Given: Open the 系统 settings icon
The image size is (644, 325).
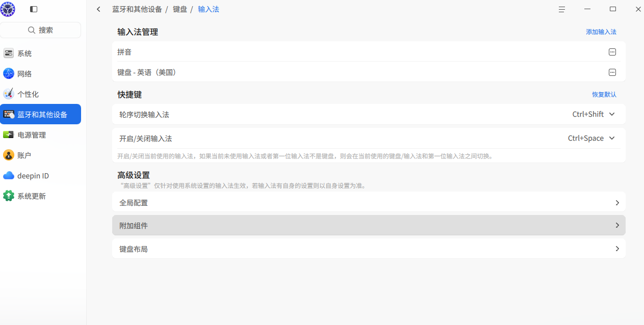Looking at the screenshot, I should [9, 53].
